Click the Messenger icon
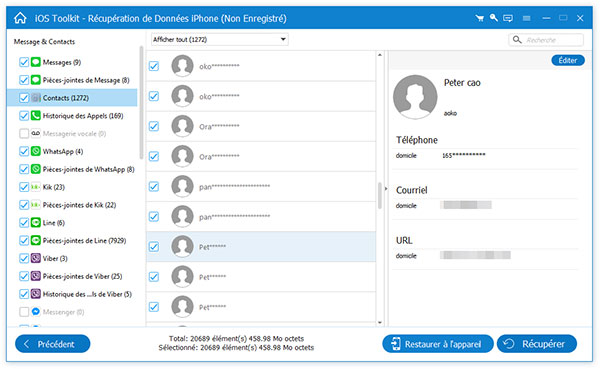The height and width of the screenshot is (369, 600). 36,312
